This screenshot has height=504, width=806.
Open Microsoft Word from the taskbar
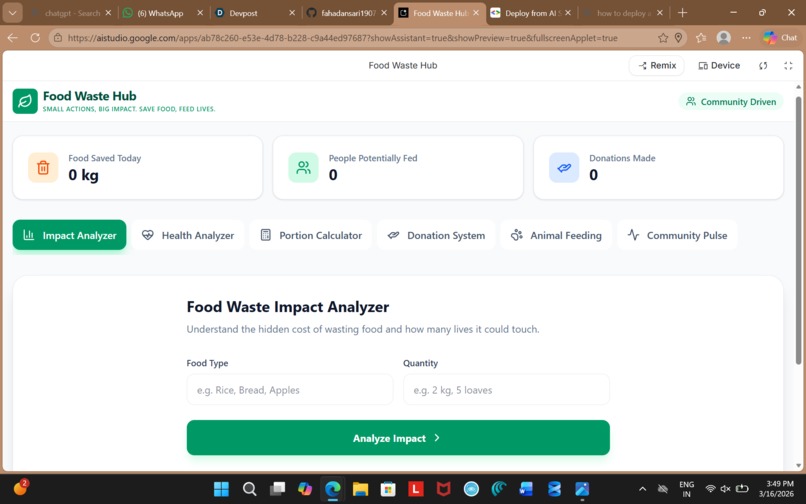tap(526, 489)
